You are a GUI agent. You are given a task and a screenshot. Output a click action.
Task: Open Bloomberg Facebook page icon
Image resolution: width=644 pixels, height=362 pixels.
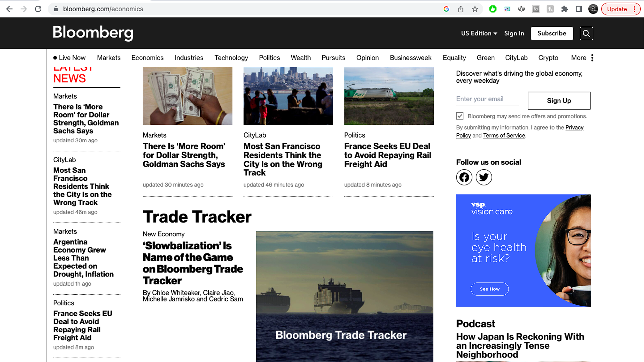[x=464, y=177]
